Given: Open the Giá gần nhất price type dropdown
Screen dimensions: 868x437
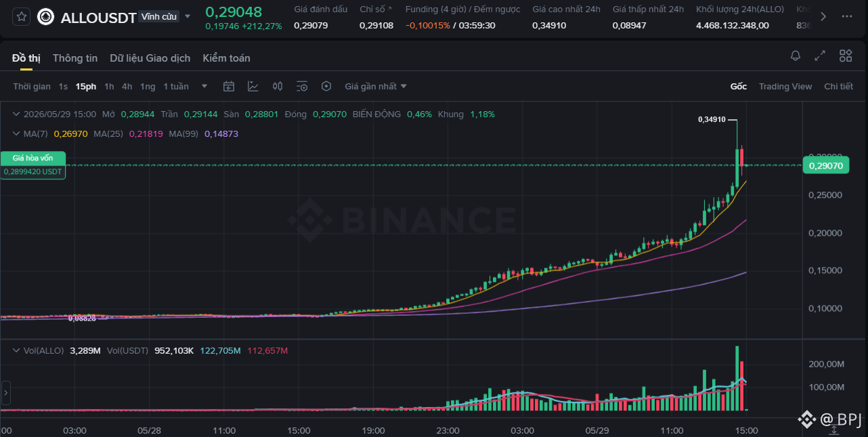Looking at the screenshot, I should tap(376, 86).
